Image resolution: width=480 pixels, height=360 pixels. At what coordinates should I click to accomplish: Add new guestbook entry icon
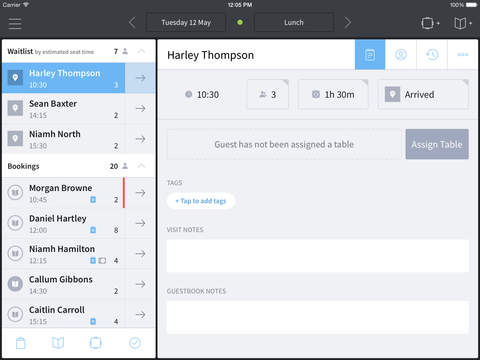pyautogui.click(x=463, y=23)
